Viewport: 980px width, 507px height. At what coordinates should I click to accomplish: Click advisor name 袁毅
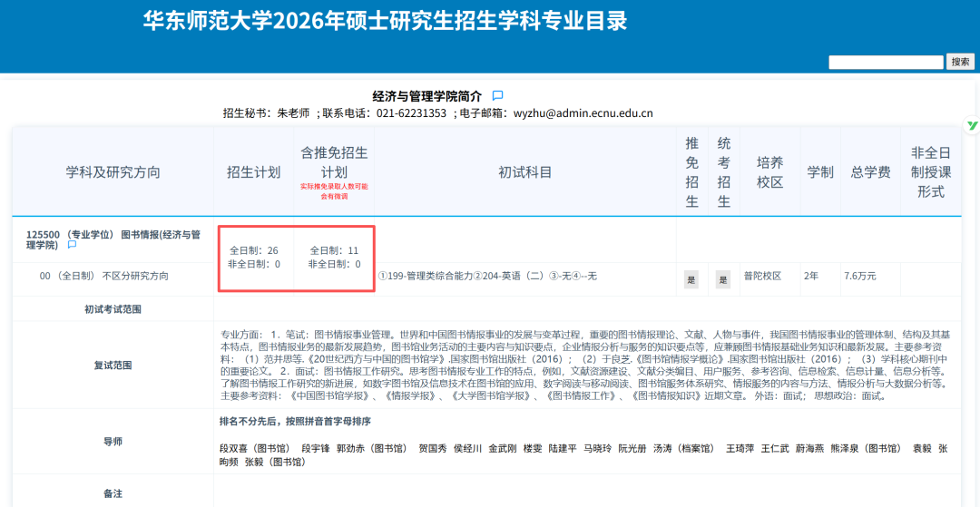point(923,448)
